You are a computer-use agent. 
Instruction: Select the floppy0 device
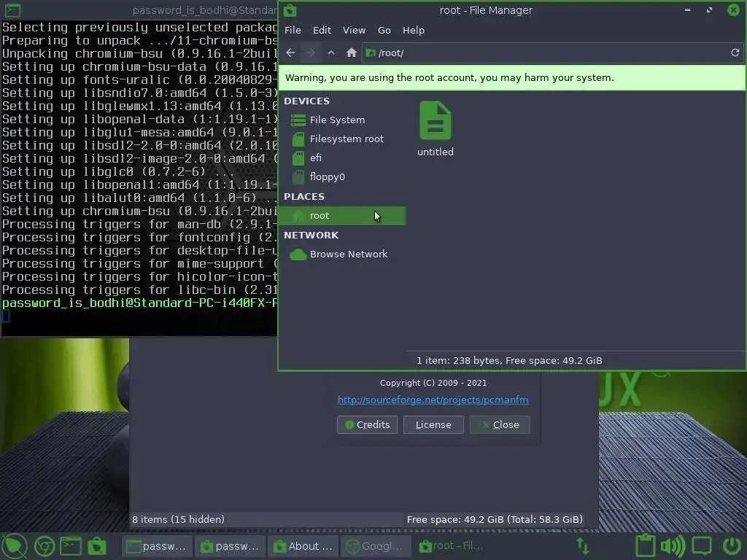click(342, 176)
